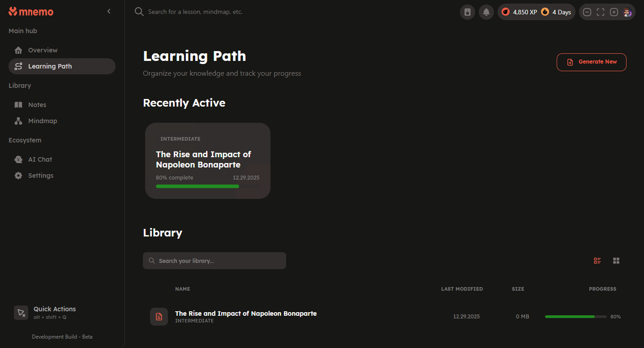This screenshot has width=644, height=348.
Task: Minimize the mnemo window
Action: [587, 12]
